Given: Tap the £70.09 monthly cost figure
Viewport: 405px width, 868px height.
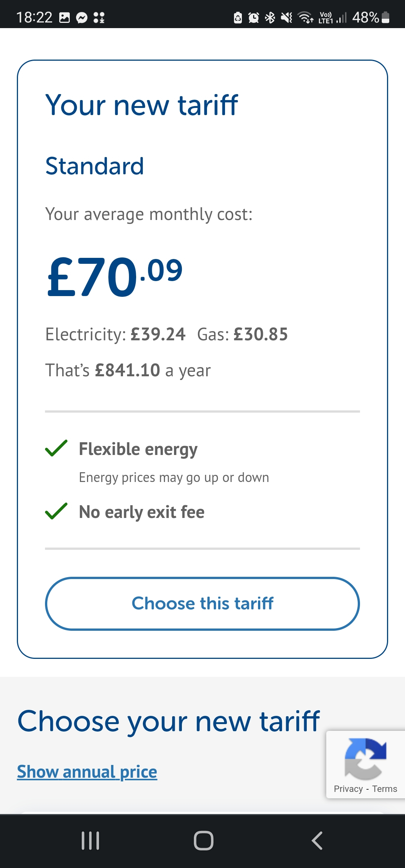Looking at the screenshot, I should (x=115, y=277).
